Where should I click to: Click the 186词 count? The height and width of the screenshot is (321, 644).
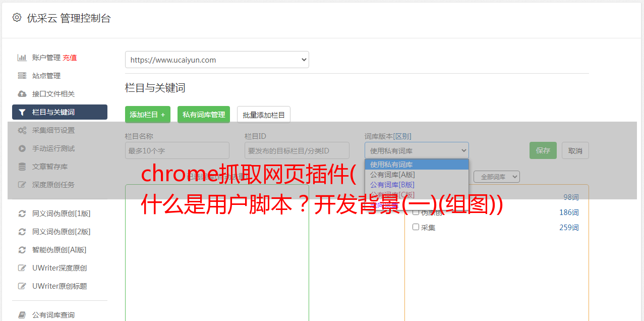coord(569,212)
